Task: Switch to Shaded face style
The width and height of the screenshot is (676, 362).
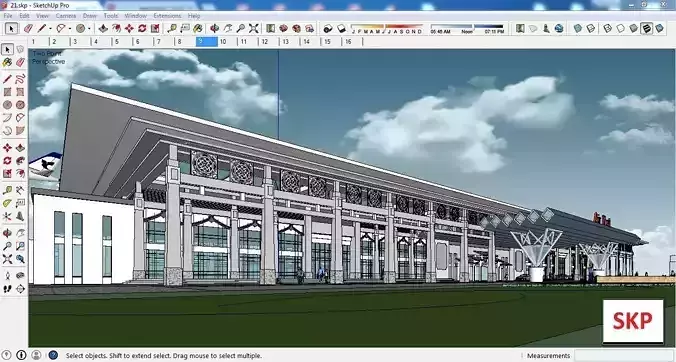Action: click(633, 28)
